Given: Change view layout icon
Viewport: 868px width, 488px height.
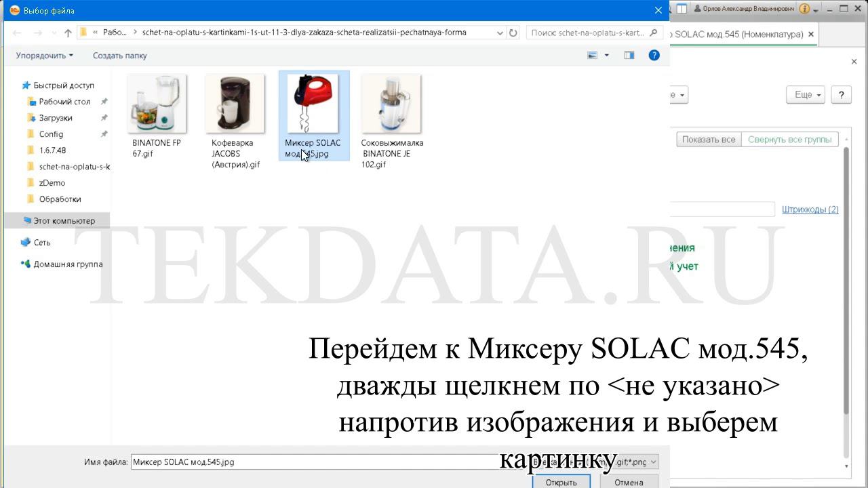Looking at the screenshot, I should click(593, 56).
